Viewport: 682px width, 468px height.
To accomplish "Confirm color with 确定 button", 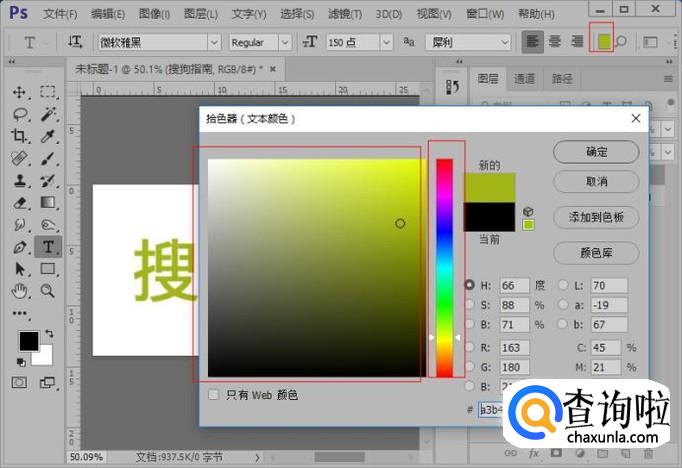I will tap(596, 152).
